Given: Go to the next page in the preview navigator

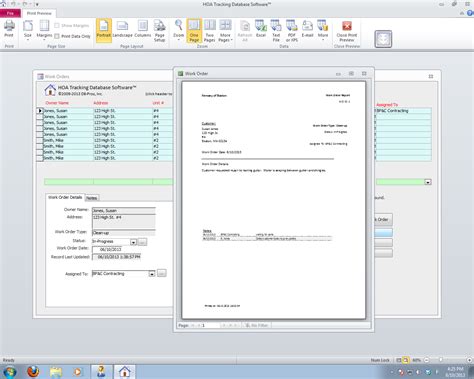Looking at the screenshot, I should pos(224,325).
